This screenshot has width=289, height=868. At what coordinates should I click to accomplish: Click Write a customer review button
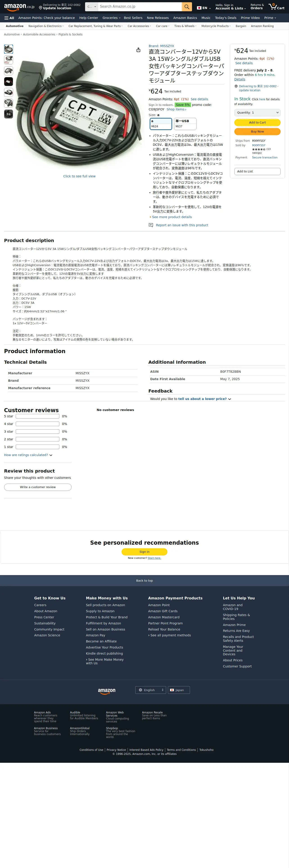tap(38, 487)
